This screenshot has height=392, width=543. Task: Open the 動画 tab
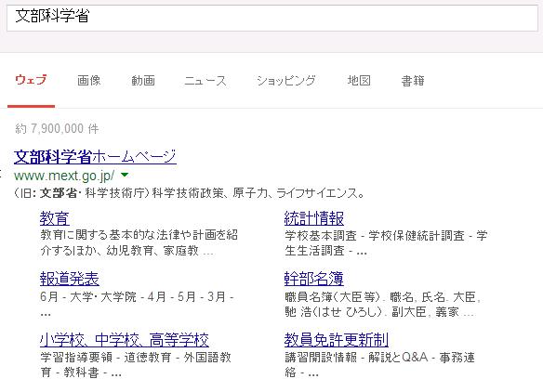(x=143, y=80)
